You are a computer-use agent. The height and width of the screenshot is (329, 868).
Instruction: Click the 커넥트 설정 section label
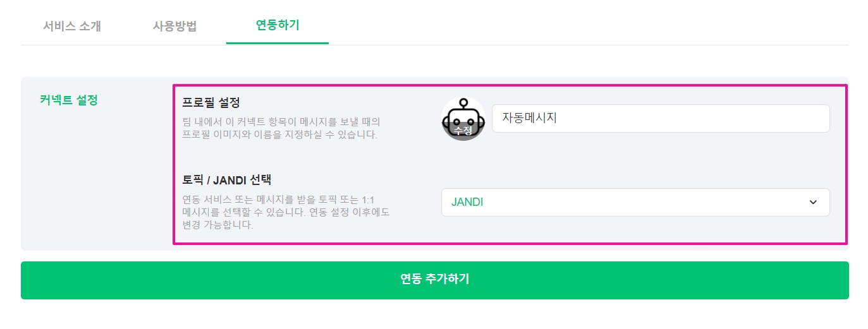click(69, 100)
